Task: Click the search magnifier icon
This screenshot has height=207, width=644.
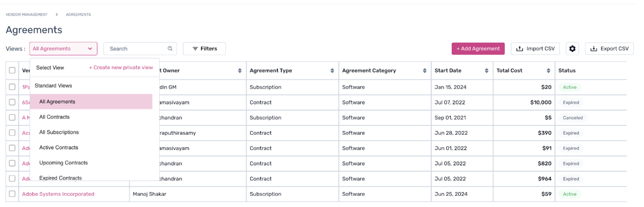Action: [170, 48]
